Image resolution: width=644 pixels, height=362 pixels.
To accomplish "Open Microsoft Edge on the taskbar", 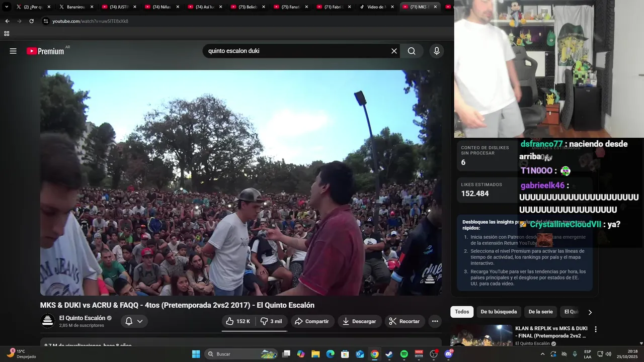I will [x=330, y=354].
